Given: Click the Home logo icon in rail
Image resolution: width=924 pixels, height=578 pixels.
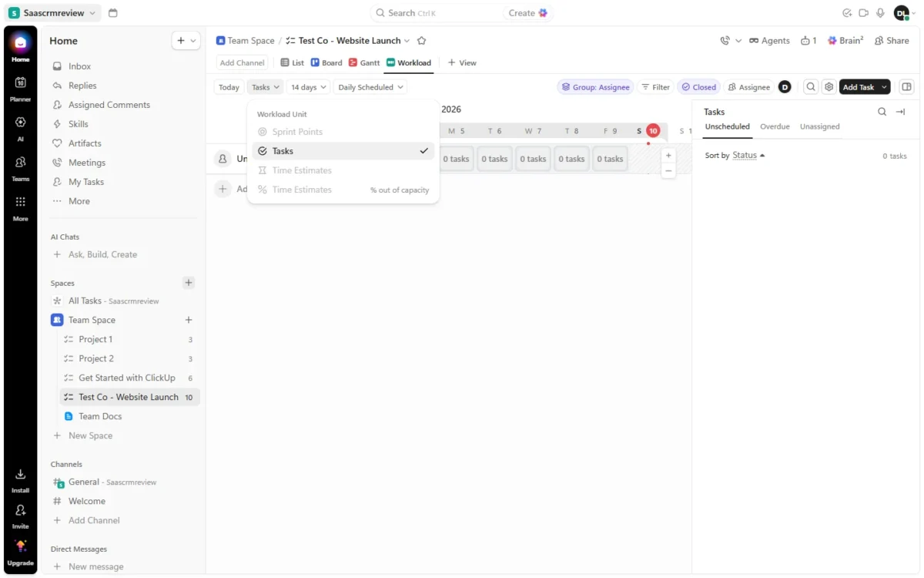Looking at the screenshot, I should click(x=20, y=43).
